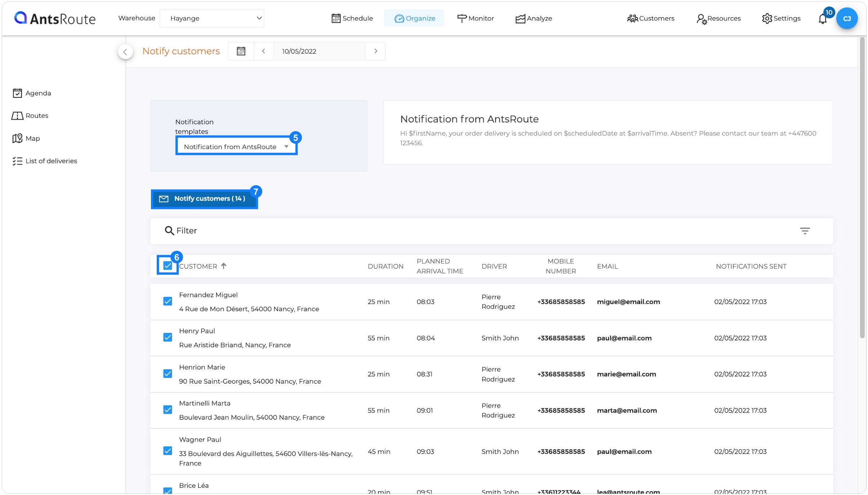Switch to the Organize tab
This screenshot has height=495, width=868.
(414, 18)
